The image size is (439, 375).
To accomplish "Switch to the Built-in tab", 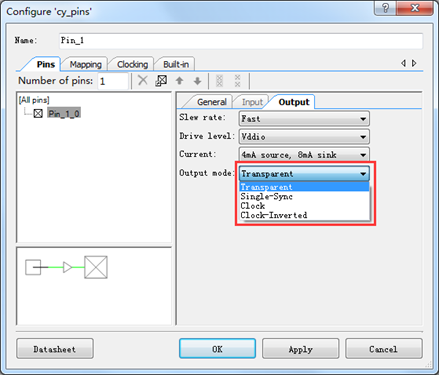I will pos(176,64).
